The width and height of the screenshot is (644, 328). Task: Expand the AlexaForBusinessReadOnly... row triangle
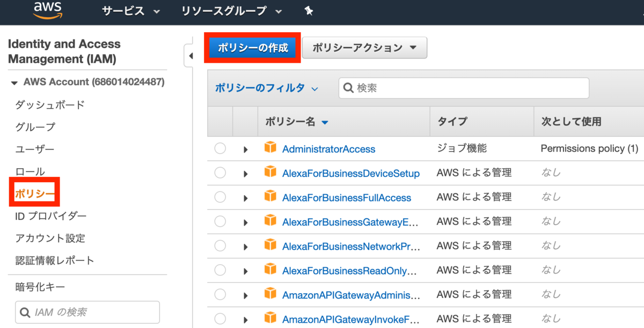click(x=246, y=271)
